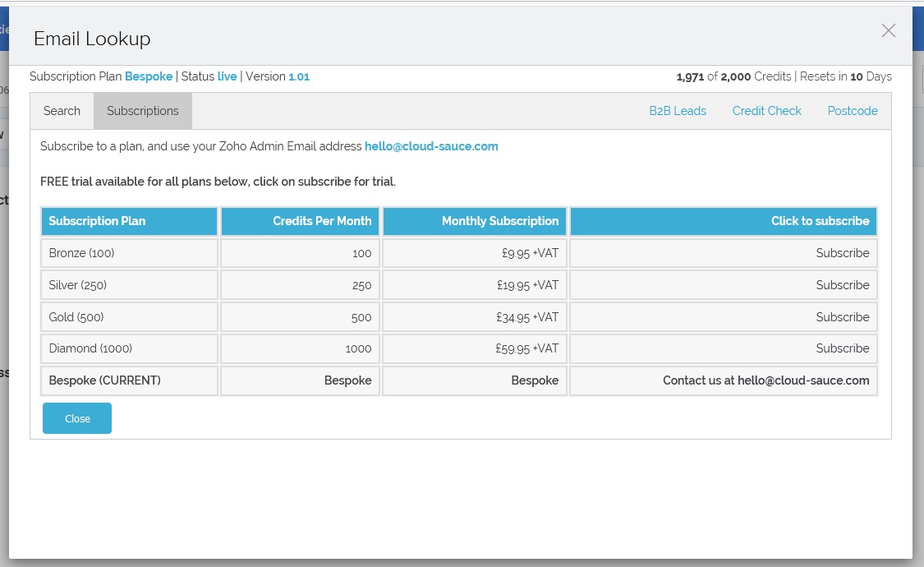Switch to the Search tab

click(x=62, y=111)
